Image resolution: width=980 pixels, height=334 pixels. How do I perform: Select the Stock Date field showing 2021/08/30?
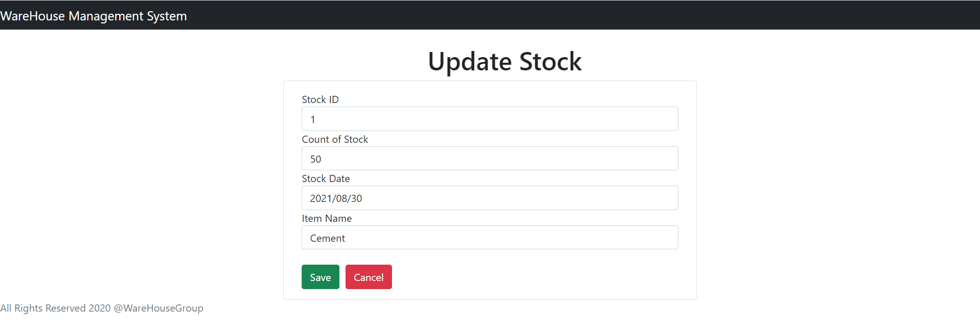(489, 198)
